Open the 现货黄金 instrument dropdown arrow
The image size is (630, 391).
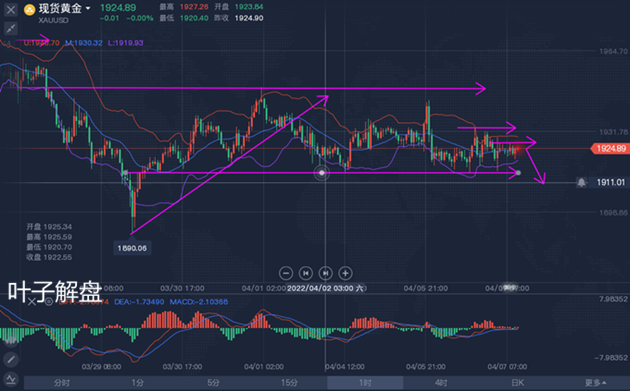[88, 8]
